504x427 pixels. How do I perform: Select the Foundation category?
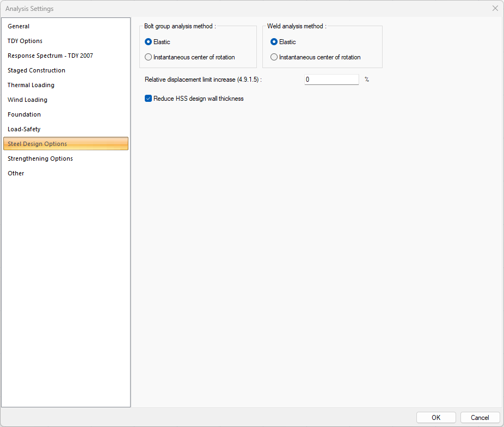pyautogui.click(x=24, y=114)
